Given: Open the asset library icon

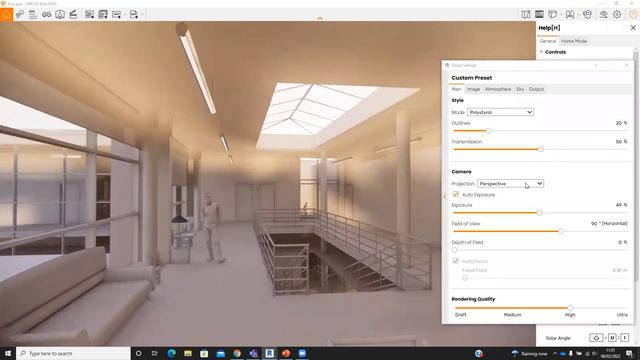Looking at the screenshot, I should (x=539, y=14).
